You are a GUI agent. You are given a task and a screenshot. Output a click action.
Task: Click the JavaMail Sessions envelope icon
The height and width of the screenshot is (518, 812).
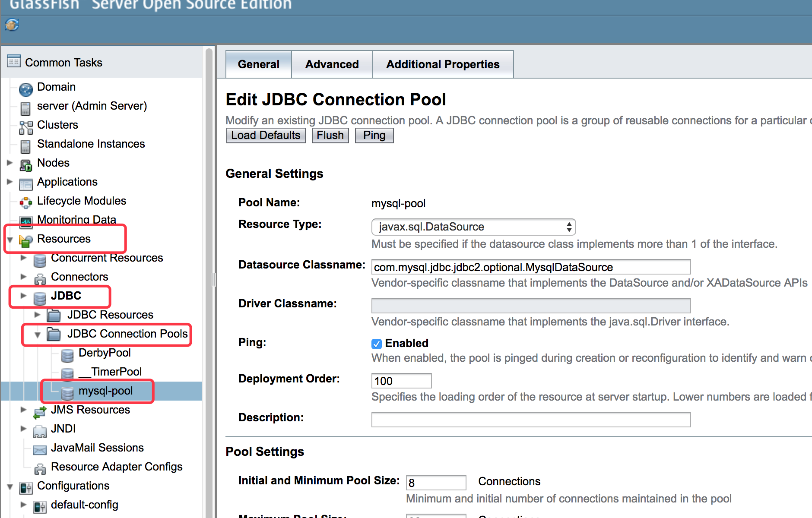[40, 449]
